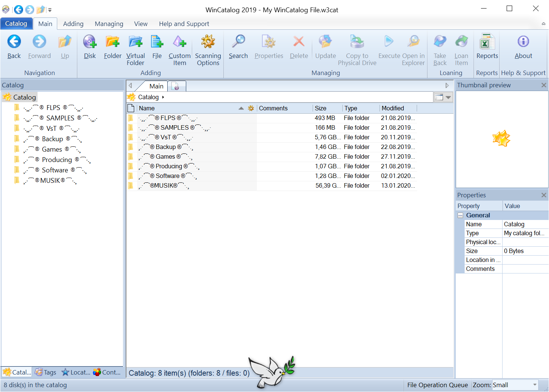Select the Main ribbon tab
This screenshot has width=549, height=392.
45,24
